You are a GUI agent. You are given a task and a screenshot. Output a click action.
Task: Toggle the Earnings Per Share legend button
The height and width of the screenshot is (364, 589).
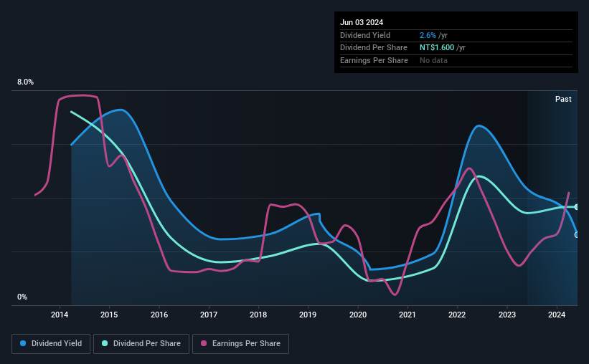pos(240,344)
